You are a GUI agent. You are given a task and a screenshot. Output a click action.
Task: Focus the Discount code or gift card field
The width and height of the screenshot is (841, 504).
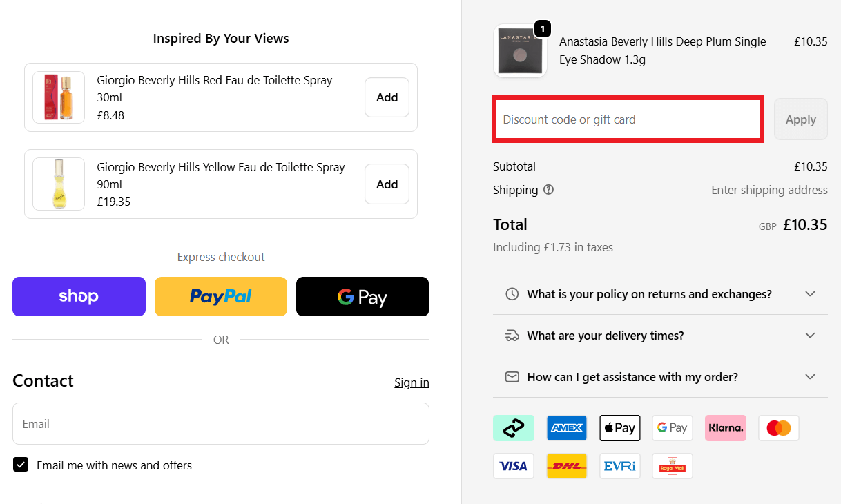627,119
